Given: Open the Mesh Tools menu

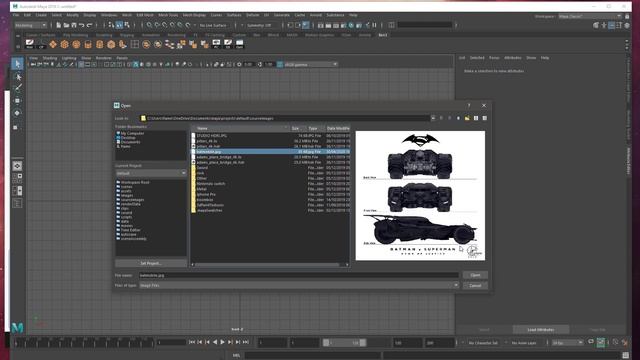Looking at the screenshot, I should [x=168, y=15].
